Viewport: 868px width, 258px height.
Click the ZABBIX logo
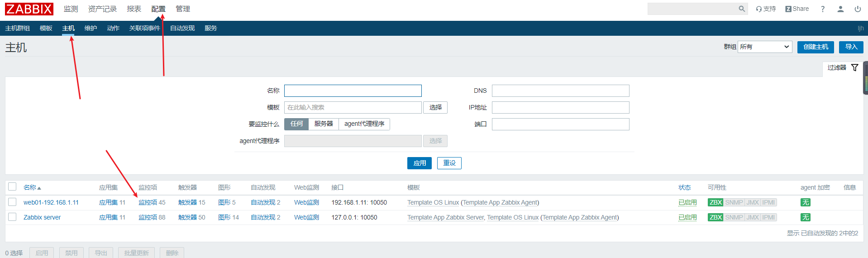pos(29,9)
